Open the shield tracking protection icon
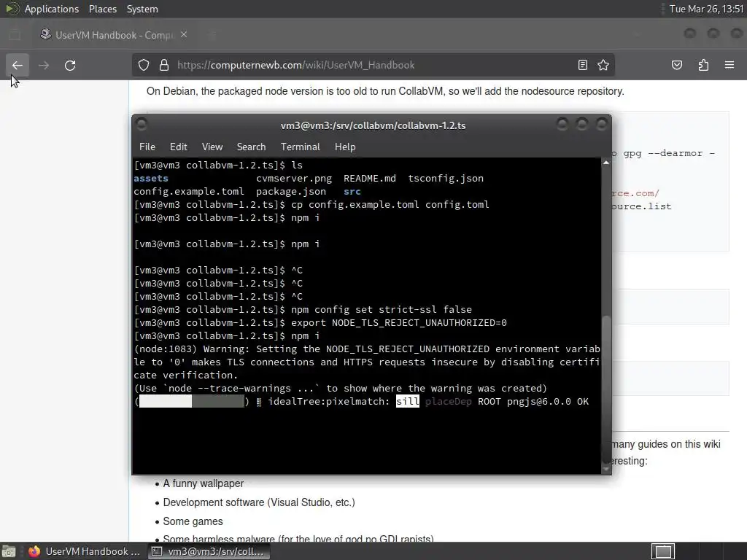The width and height of the screenshot is (747, 560). click(144, 65)
